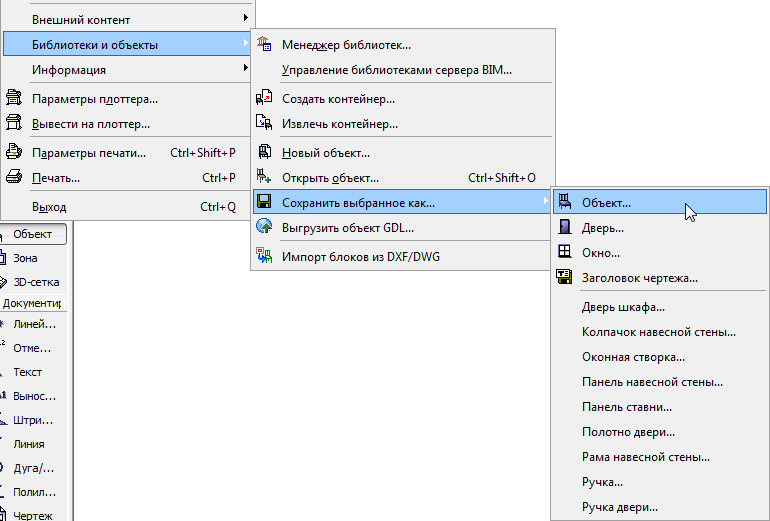Expand the Внешний контент submenu arrow
Viewport: 770px width, 521px height.
coord(245,19)
